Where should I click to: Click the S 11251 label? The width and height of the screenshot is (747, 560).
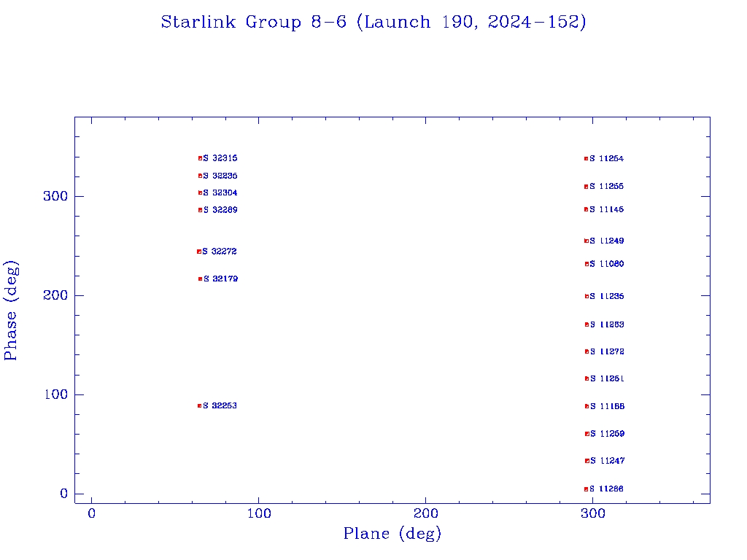pos(607,378)
